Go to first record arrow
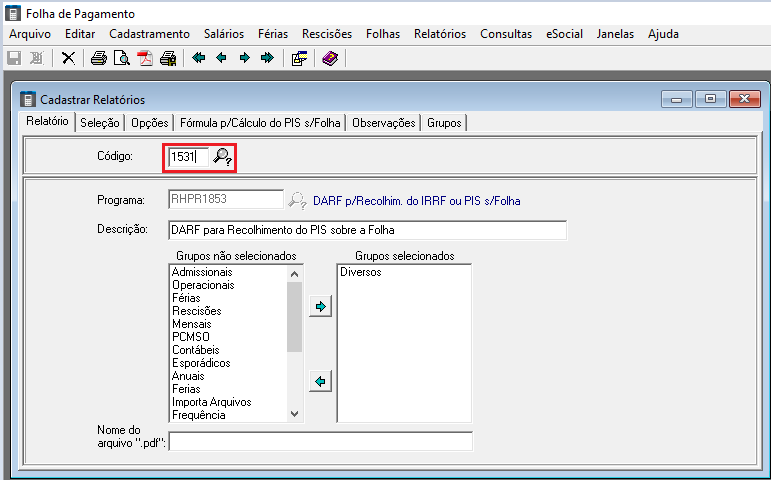 point(198,58)
